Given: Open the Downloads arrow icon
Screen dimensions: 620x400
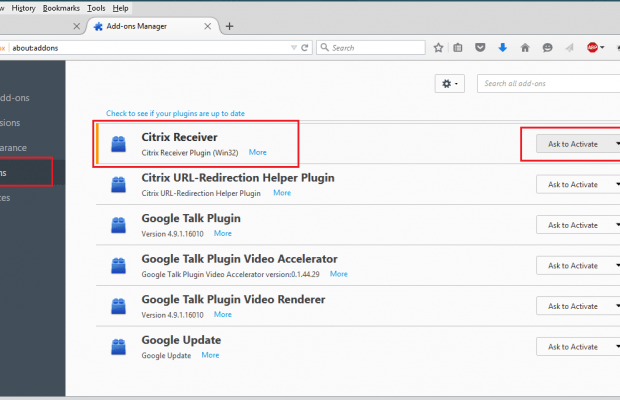Looking at the screenshot, I should pos(503,48).
